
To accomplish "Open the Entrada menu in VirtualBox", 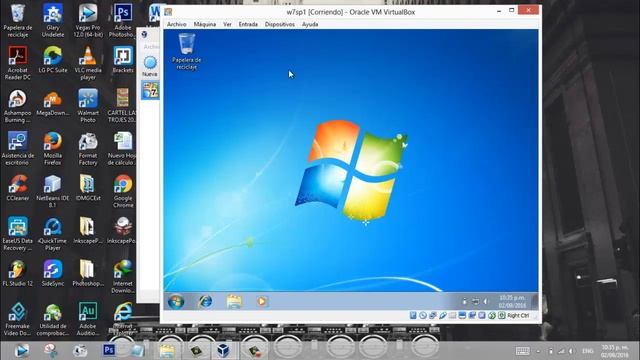I will point(248,24).
